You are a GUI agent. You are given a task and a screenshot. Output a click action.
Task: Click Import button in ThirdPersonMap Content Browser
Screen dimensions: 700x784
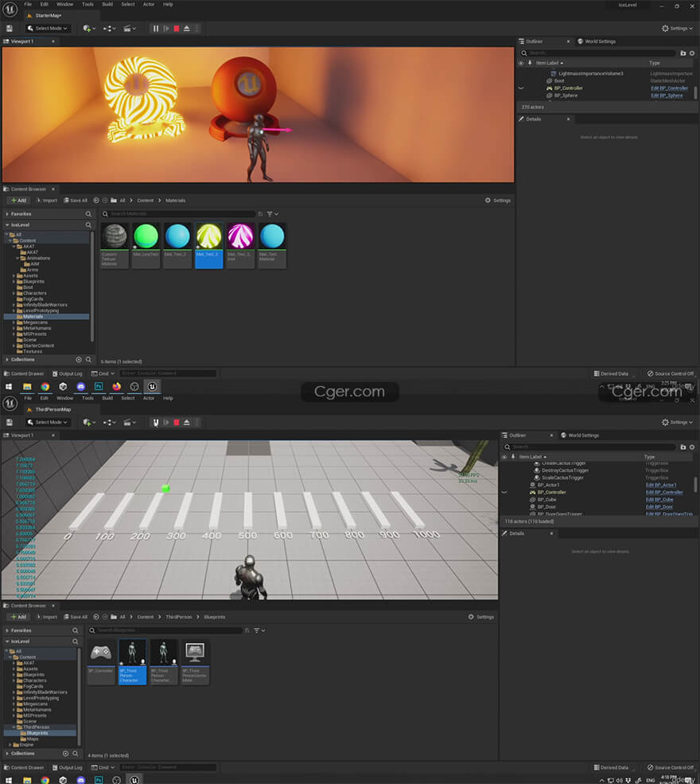click(47, 617)
